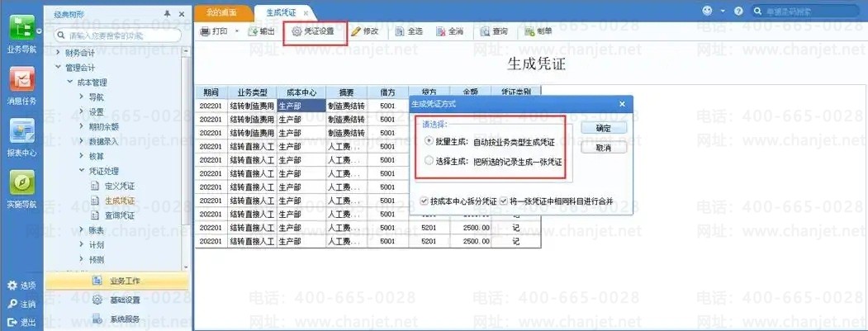Open the 报表中心 sidebar icon
Viewport: 868px width, 331px height.
click(x=21, y=132)
